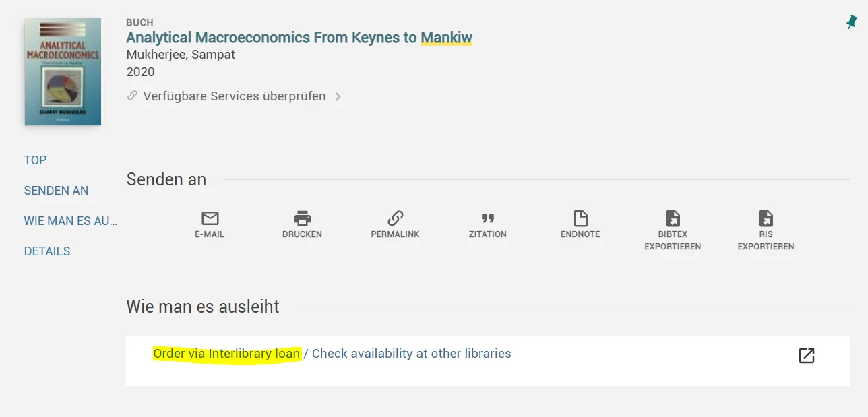The height and width of the screenshot is (417, 868).
Task: Expand Verfügbare Services überprüfen chevron
Action: pyautogui.click(x=338, y=97)
